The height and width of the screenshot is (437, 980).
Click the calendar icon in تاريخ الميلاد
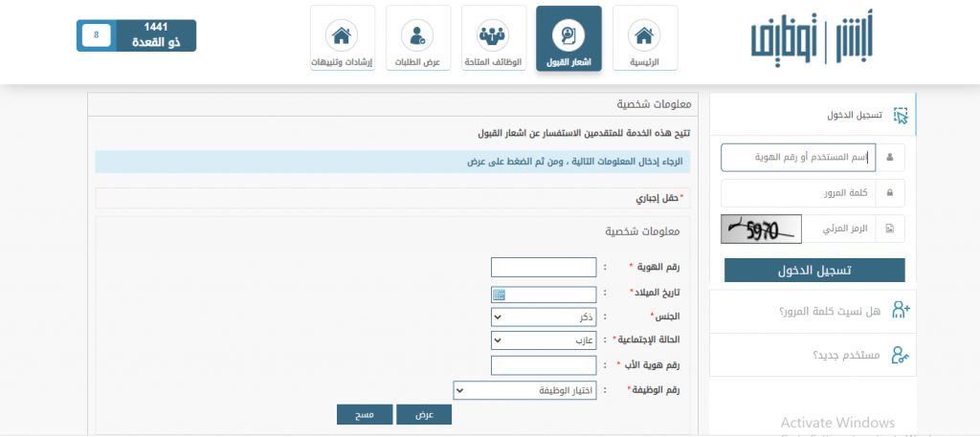(499, 294)
